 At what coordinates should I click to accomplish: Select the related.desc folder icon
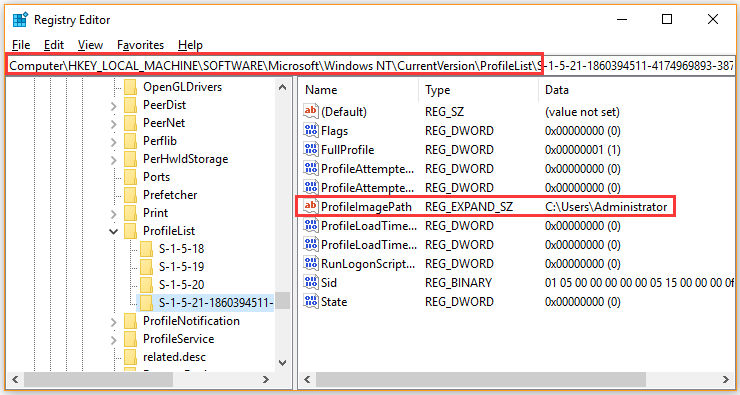tap(130, 357)
